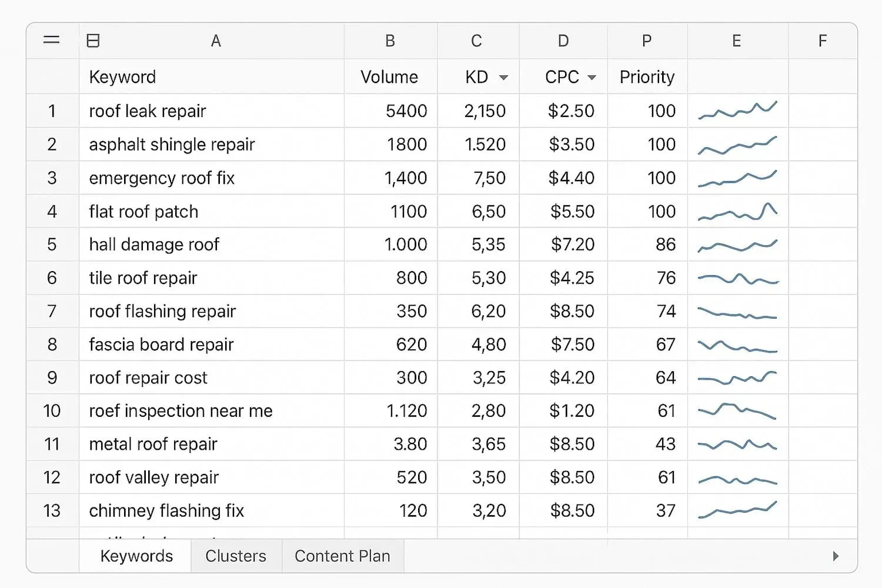Open the hamburger menu icon

[51, 40]
